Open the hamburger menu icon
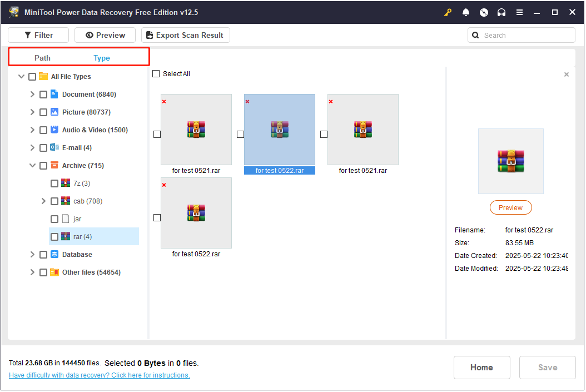 pos(519,12)
